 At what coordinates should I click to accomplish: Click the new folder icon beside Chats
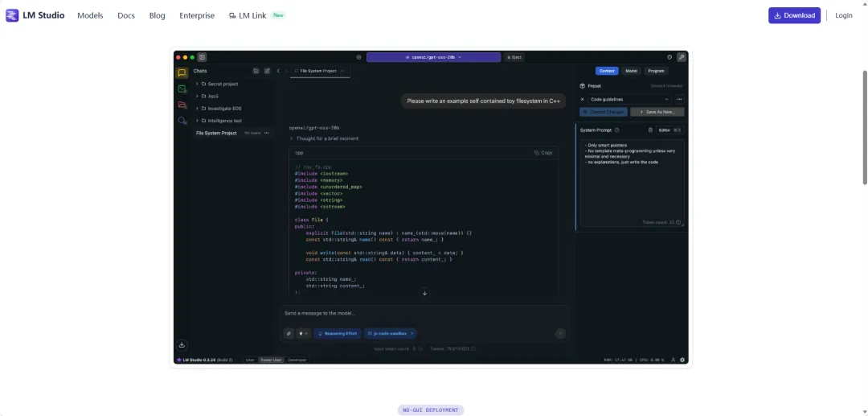point(256,71)
